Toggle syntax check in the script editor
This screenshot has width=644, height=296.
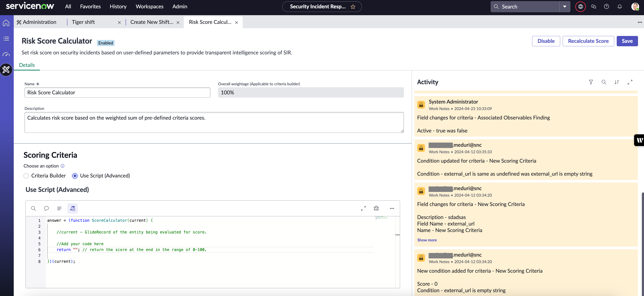(x=72, y=208)
